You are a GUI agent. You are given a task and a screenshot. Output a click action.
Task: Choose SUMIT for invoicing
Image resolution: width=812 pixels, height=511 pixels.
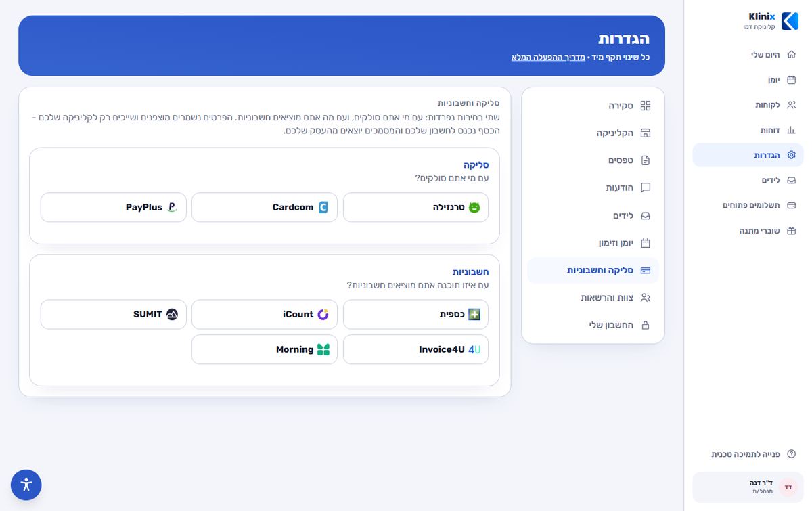113,314
